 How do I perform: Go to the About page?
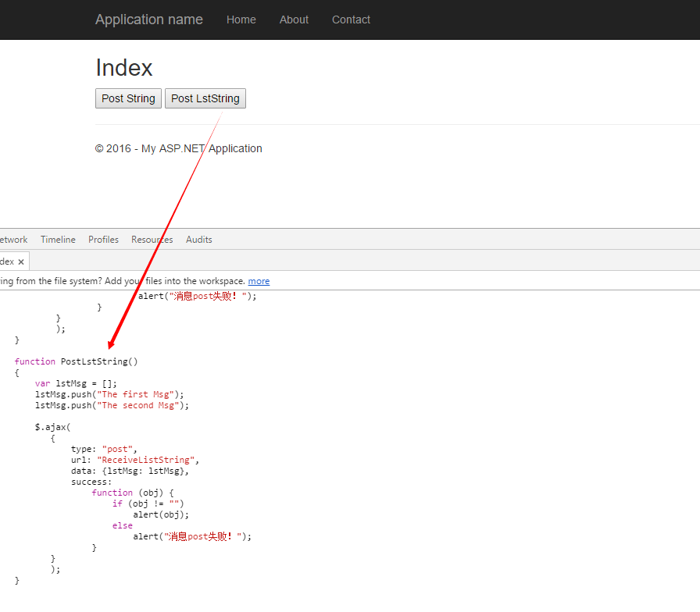294,20
